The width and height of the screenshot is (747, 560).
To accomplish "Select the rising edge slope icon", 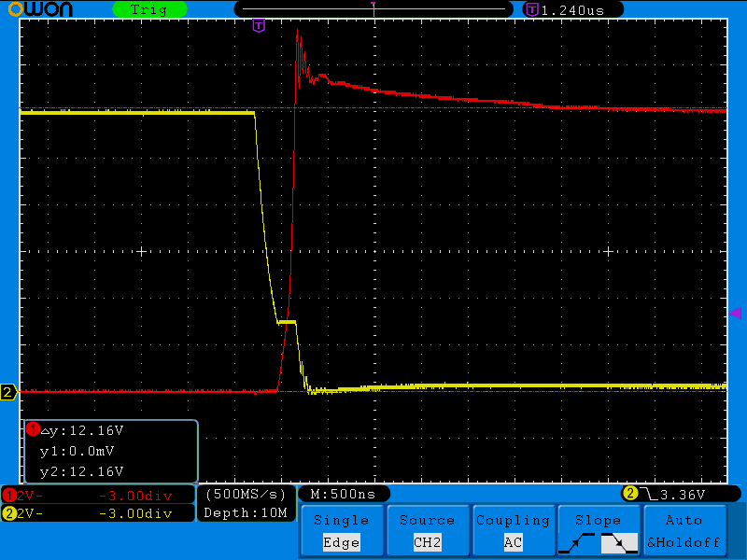I will pyautogui.click(x=576, y=543).
